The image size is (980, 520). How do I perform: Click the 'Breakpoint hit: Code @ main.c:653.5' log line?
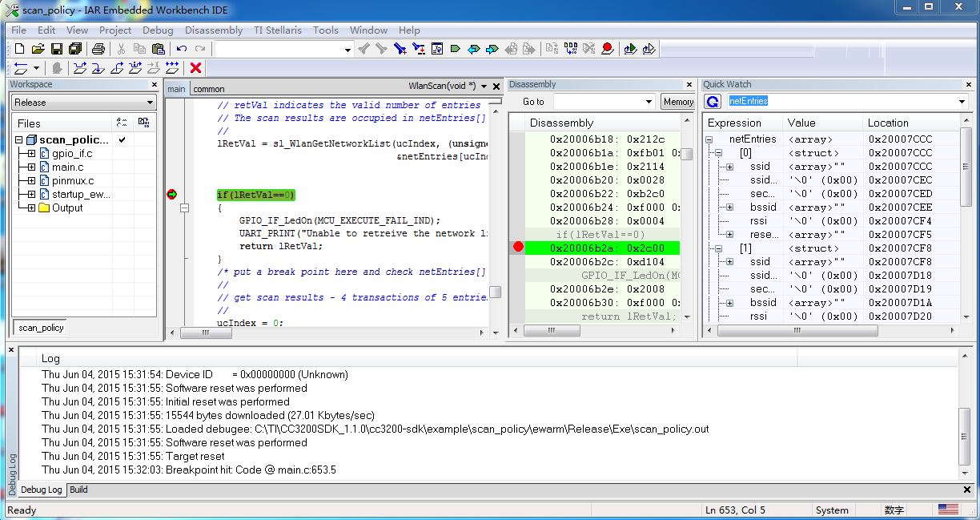[x=189, y=470]
